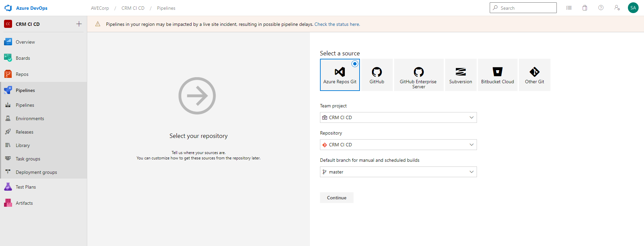Select the Azure Repos Git radio button

click(x=355, y=64)
